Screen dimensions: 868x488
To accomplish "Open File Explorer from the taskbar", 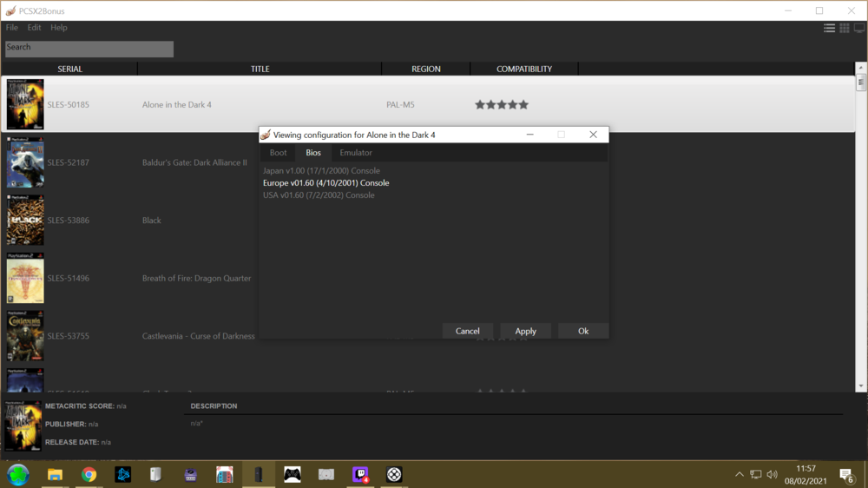I will (x=55, y=474).
